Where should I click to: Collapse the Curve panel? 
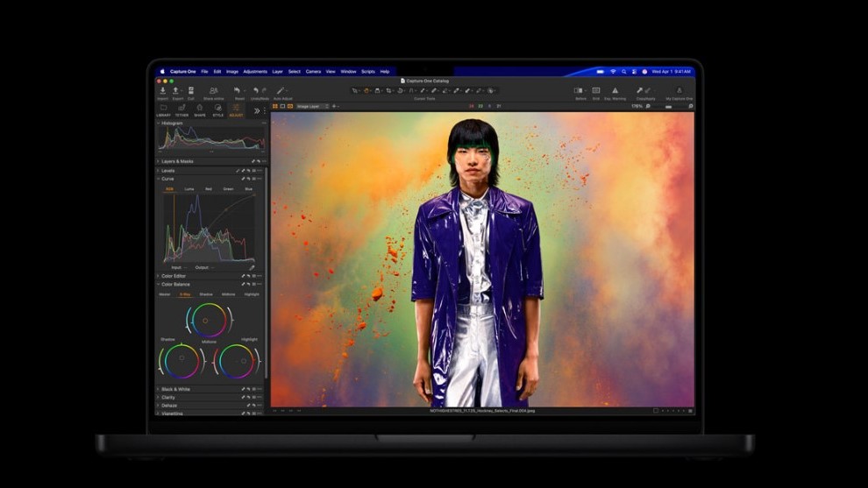pos(159,179)
